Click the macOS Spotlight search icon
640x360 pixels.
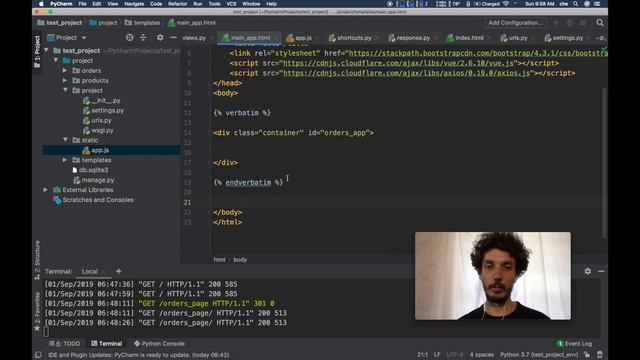click(x=575, y=4)
